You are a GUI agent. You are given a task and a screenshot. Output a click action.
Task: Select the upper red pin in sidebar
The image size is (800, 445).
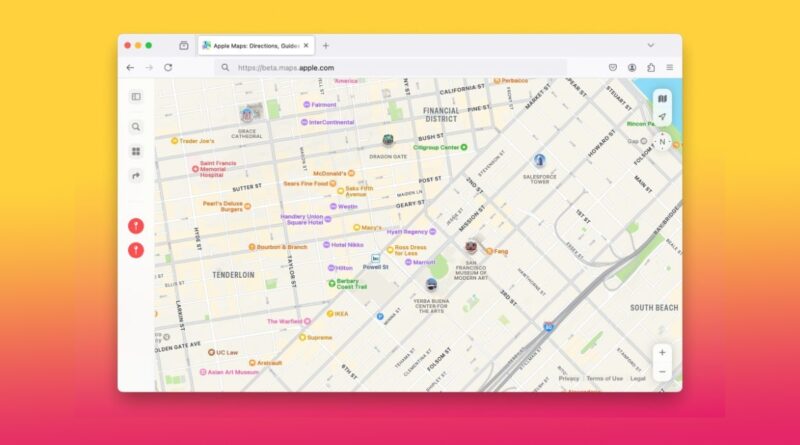[x=136, y=226]
